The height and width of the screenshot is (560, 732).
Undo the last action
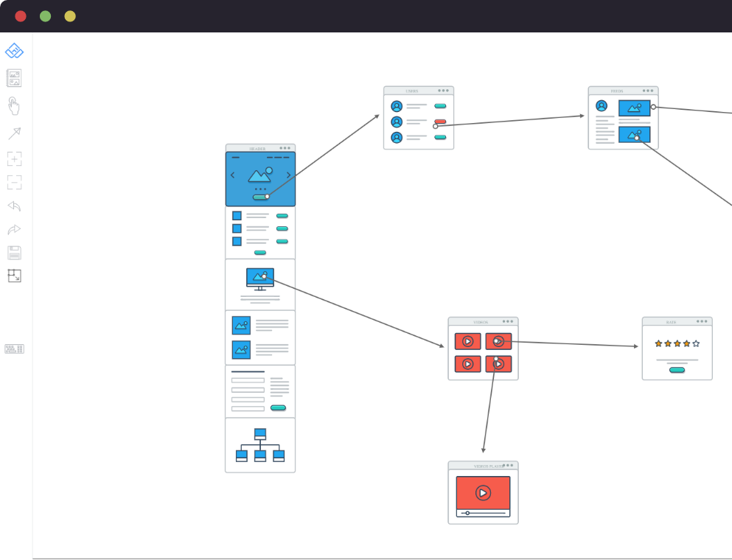pos(15,206)
